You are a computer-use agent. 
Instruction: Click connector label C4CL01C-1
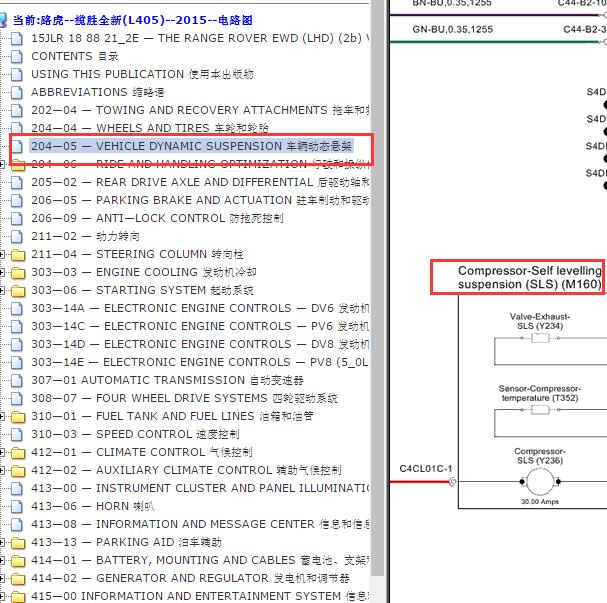[425, 469]
